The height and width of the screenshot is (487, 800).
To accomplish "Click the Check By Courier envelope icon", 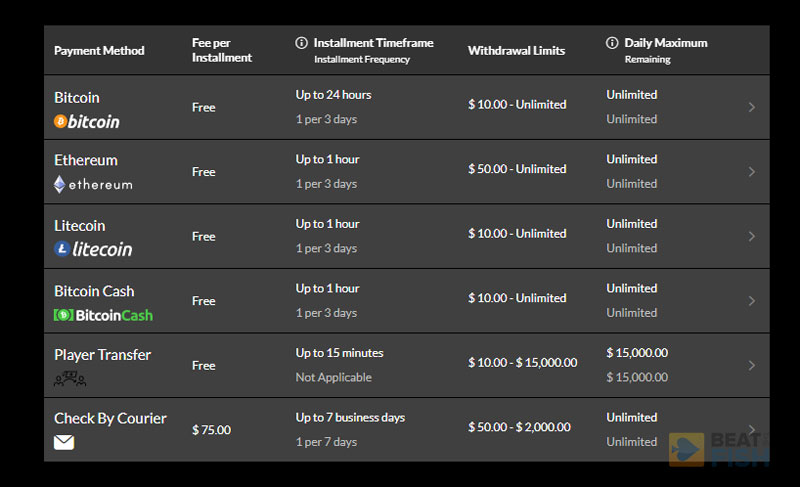I will tap(64, 442).
